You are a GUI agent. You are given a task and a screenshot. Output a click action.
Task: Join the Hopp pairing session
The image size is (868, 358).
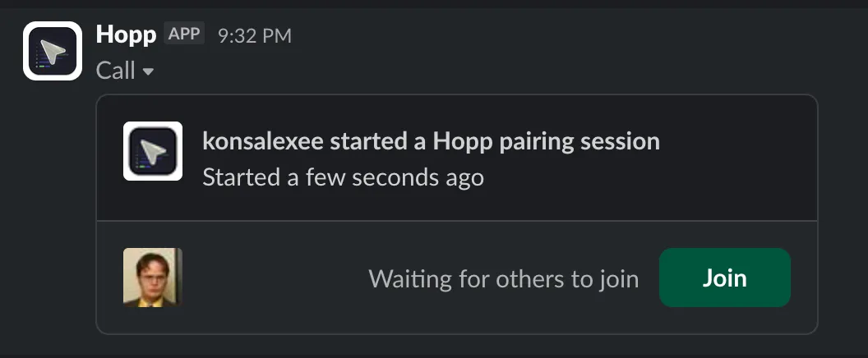(724, 278)
